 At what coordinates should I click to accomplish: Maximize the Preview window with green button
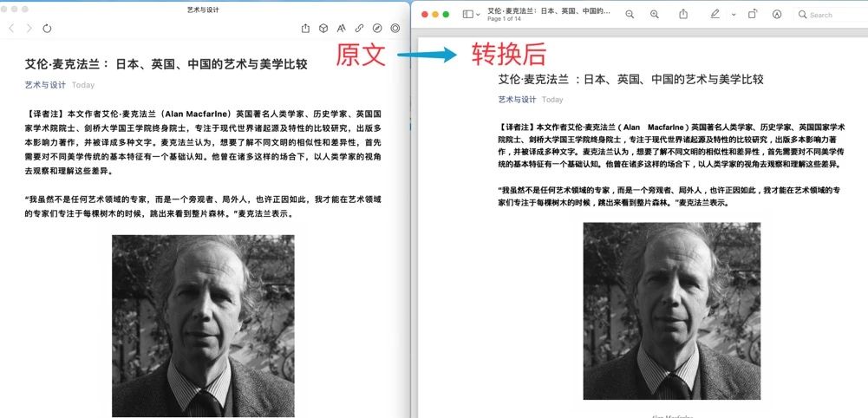pyautogui.click(x=446, y=15)
